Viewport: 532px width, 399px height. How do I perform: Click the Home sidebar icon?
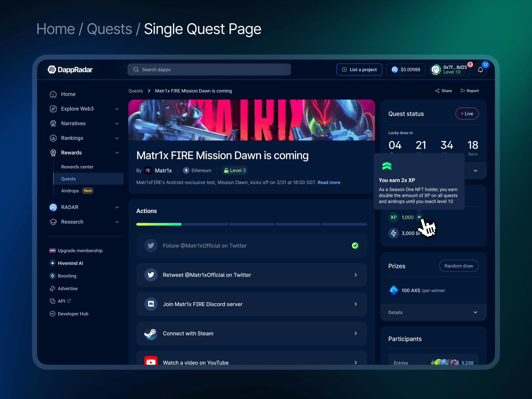pyautogui.click(x=53, y=94)
